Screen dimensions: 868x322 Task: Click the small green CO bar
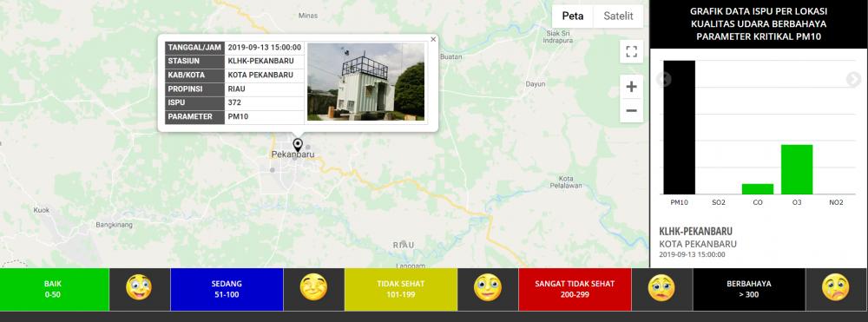[x=758, y=189]
